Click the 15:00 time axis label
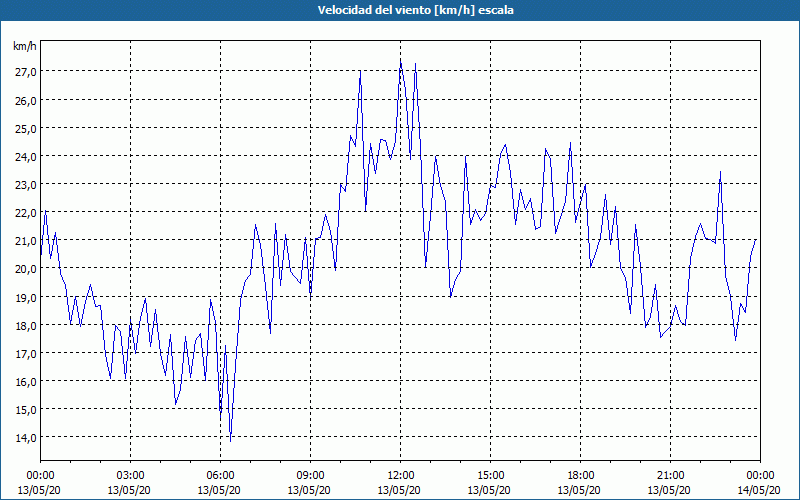Screen dimensions: 800x500 [x=490, y=476]
